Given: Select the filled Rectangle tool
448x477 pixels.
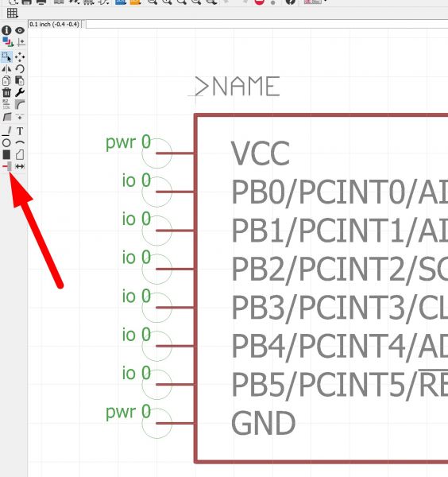Looking at the screenshot, I should (6, 154).
